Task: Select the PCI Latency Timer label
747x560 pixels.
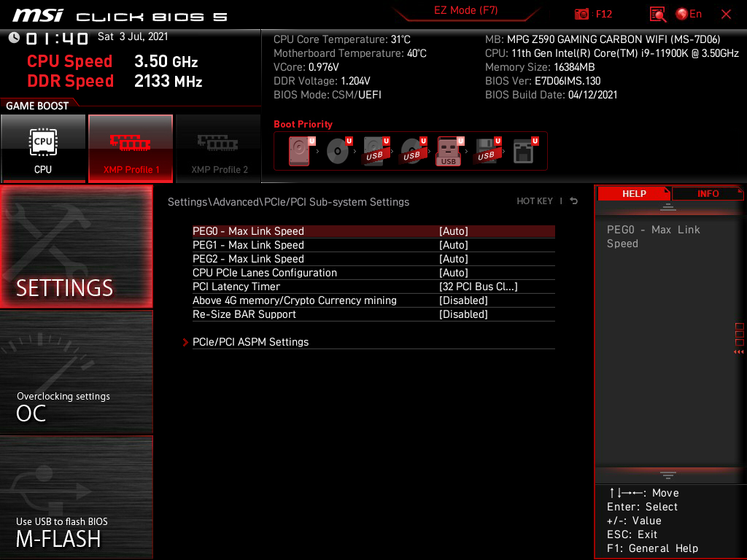Action: click(236, 286)
